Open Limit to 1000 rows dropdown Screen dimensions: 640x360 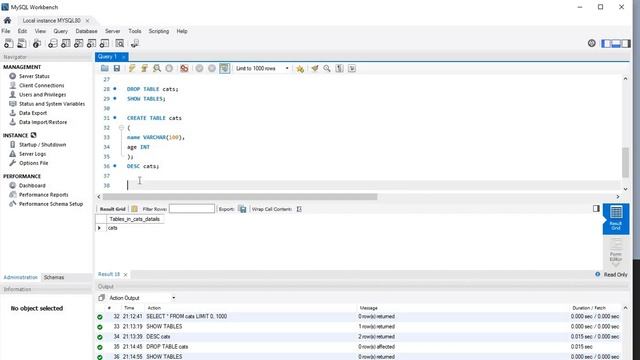pyautogui.click(x=262, y=69)
